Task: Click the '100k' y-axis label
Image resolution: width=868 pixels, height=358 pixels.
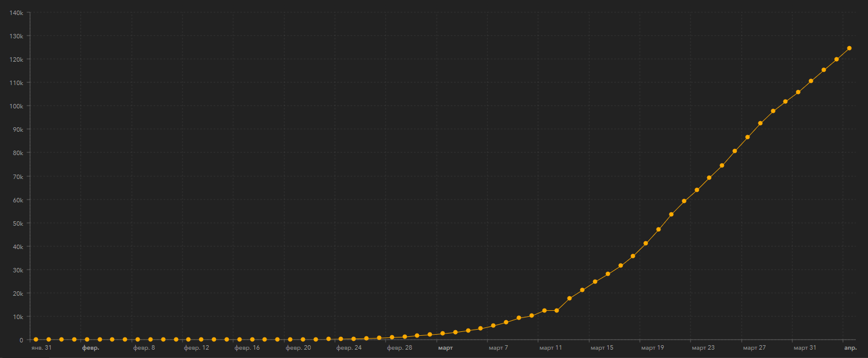Action: [16, 106]
